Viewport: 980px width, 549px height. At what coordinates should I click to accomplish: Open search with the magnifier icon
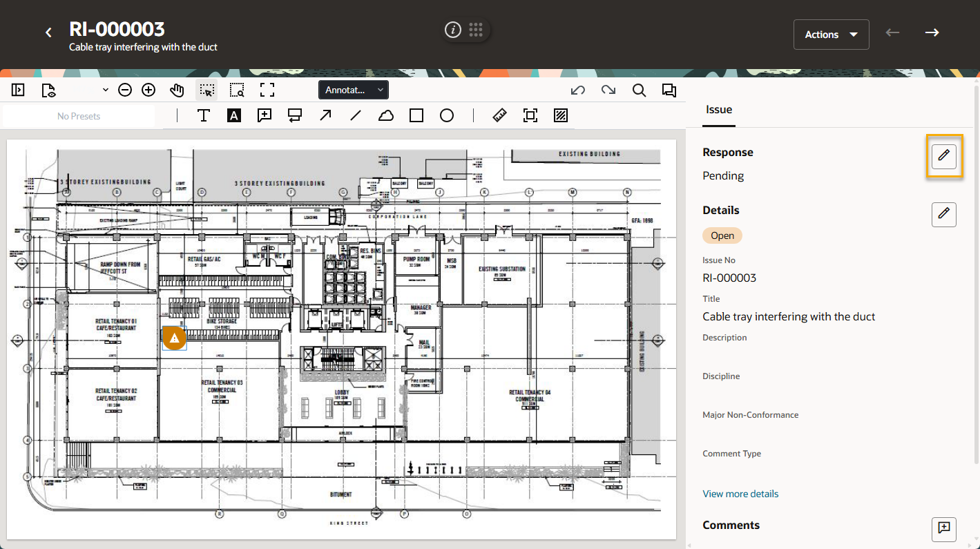click(639, 90)
